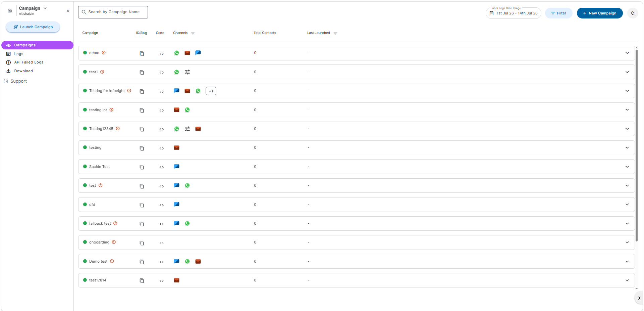
Task: Copy ID/Slug for dfd campaign
Action: coord(142,205)
